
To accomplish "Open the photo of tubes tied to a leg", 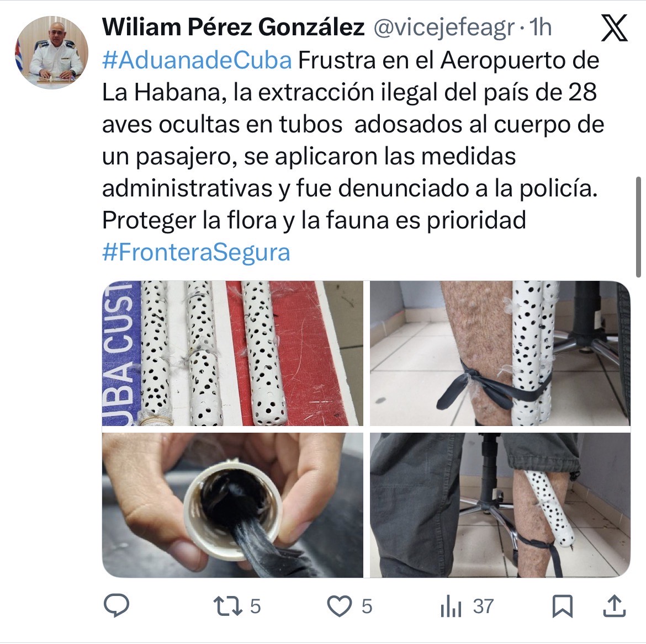I will [500, 353].
